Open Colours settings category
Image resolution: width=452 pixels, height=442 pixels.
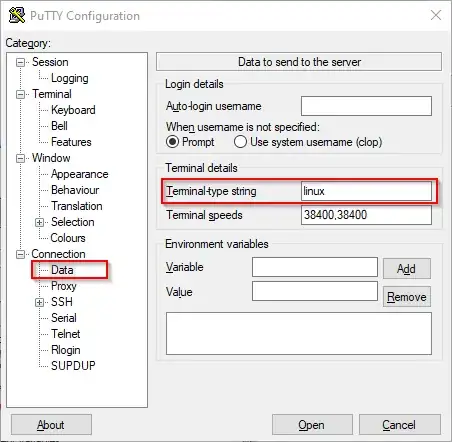pyautogui.click(x=68, y=238)
